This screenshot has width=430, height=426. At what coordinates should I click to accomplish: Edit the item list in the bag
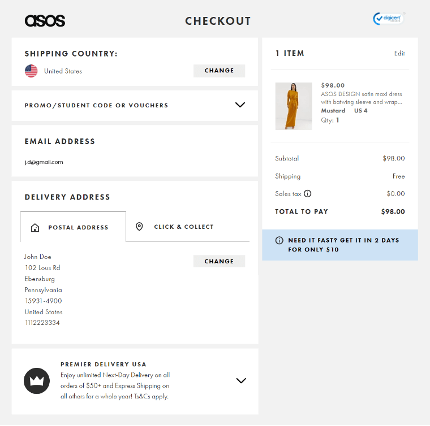point(400,53)
